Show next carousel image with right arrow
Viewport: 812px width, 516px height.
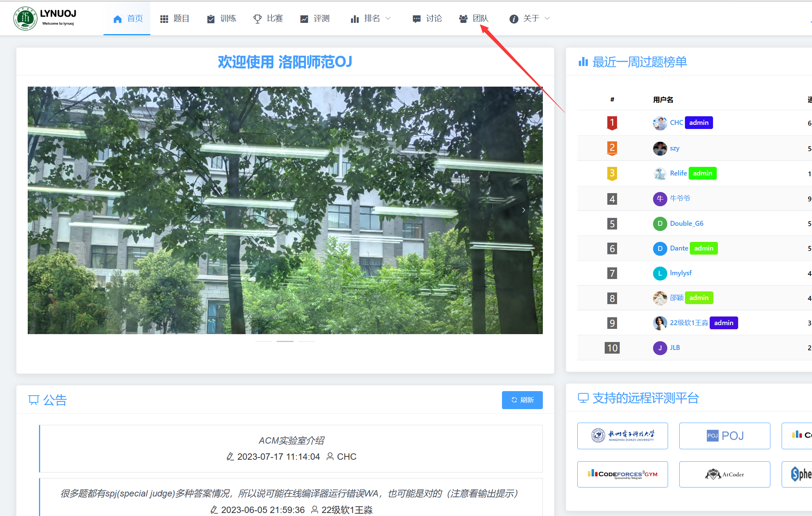(x=523, y=210)
